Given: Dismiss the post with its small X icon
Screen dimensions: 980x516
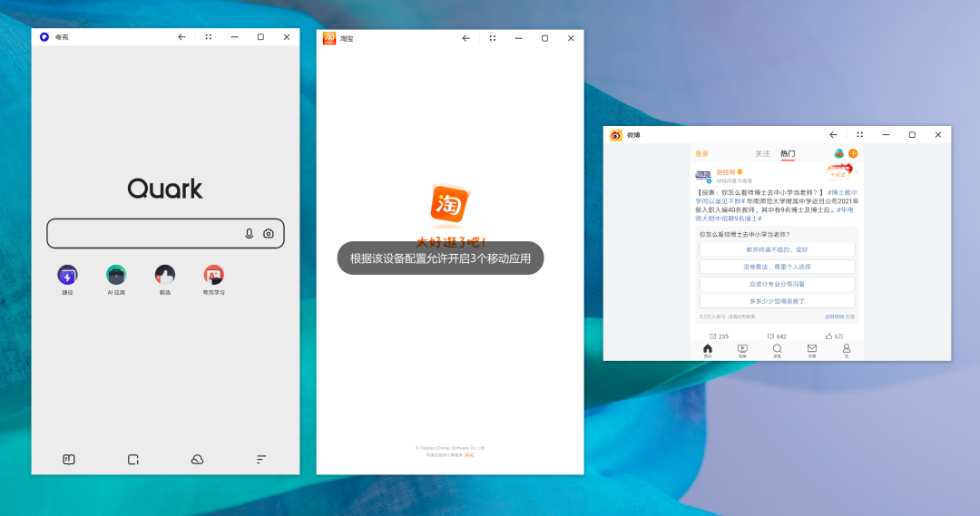Looking at the screenshot, I should click(857, 172).
